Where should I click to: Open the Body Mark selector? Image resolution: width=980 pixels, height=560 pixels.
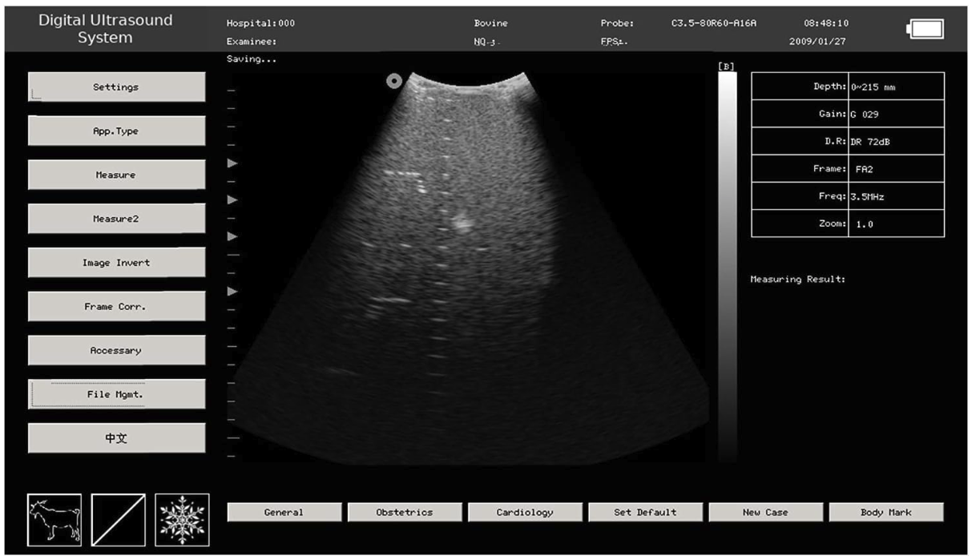(x=886, y=513)
